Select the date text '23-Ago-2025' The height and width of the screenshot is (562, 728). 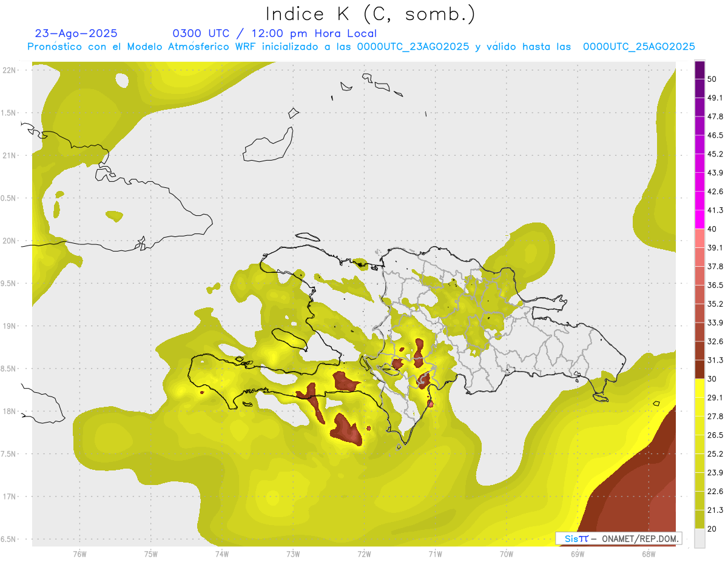76,33
